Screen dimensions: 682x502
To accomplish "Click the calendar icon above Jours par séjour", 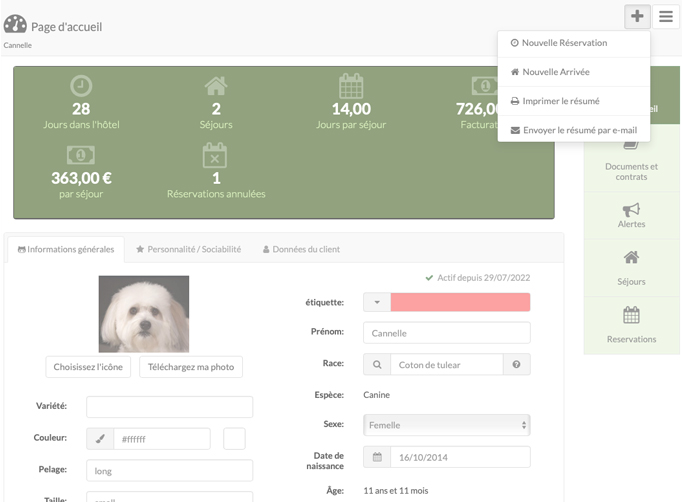I will (x=351, y=86).
